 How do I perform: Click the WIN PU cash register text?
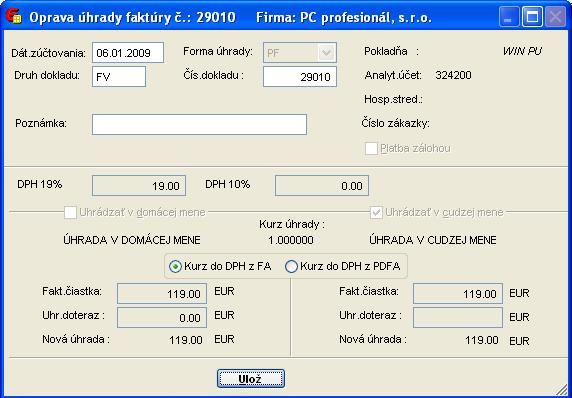(x=522, y=51)
